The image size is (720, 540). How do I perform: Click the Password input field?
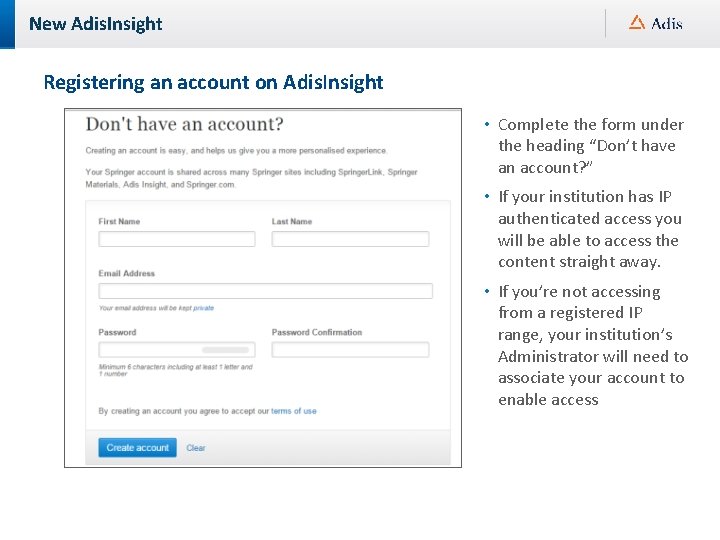tap(150, 350)
